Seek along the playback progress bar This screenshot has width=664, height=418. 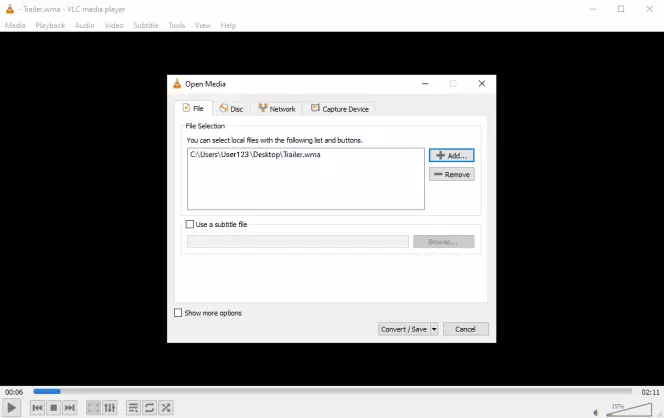[332, 392]
